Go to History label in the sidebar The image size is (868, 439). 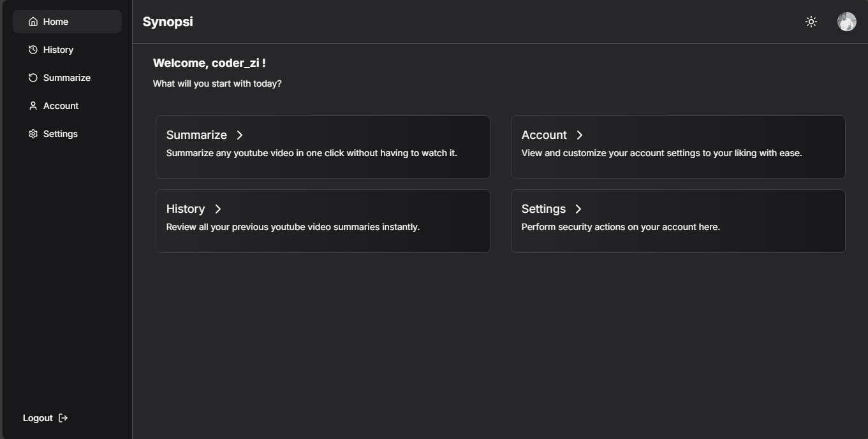click(58, 50)
